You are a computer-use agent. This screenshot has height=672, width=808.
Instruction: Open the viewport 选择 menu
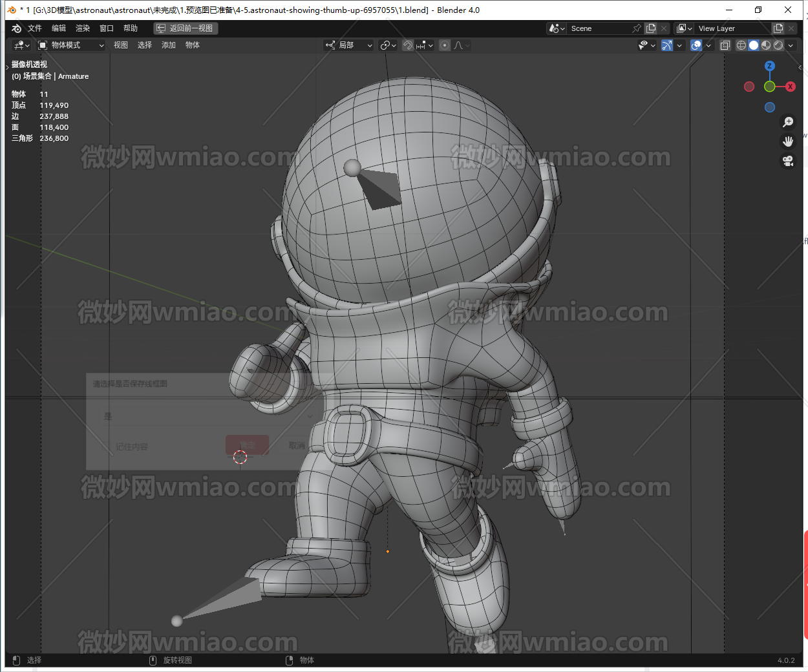(145, 45)
